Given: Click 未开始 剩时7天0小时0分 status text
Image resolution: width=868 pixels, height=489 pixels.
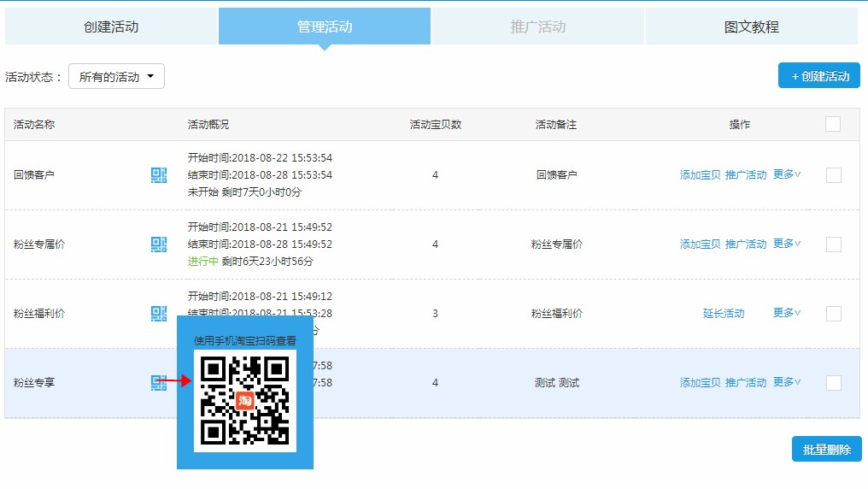Looking at the screenshot, I should (x=244, y=192).
